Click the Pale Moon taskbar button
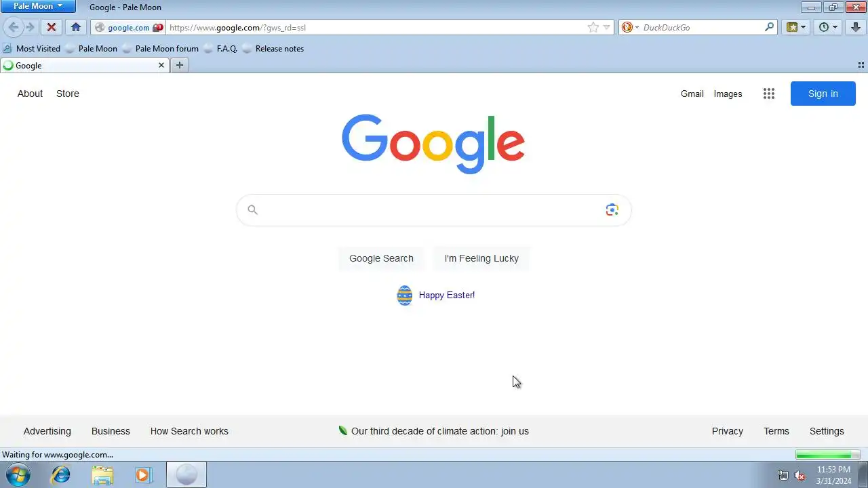The height and width of the screenshot is (488, 868). point(186,474)
